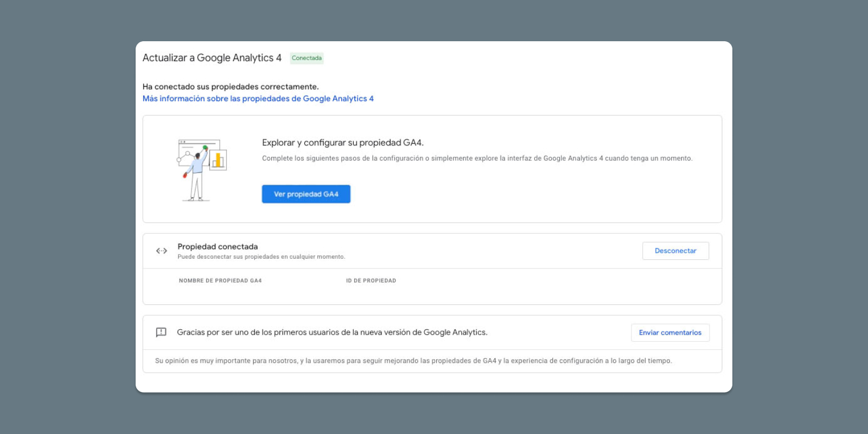
Task: Click the feedback speech bubble icon
Action: pos(161,333)
